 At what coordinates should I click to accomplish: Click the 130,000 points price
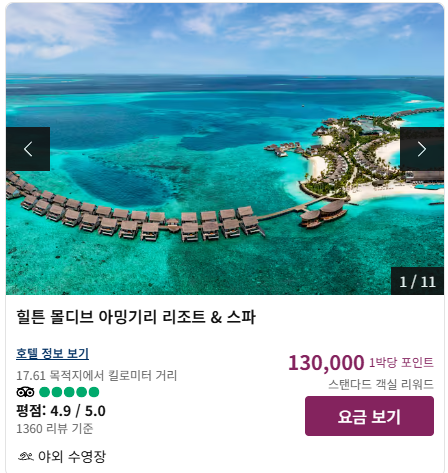pos(326,363)
